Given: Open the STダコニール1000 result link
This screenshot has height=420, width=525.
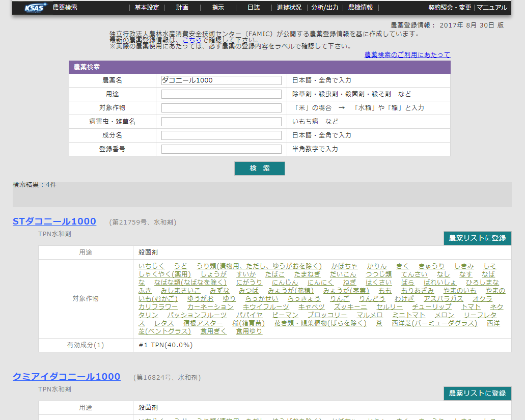Looking at the screenshot, I should 54,221.
